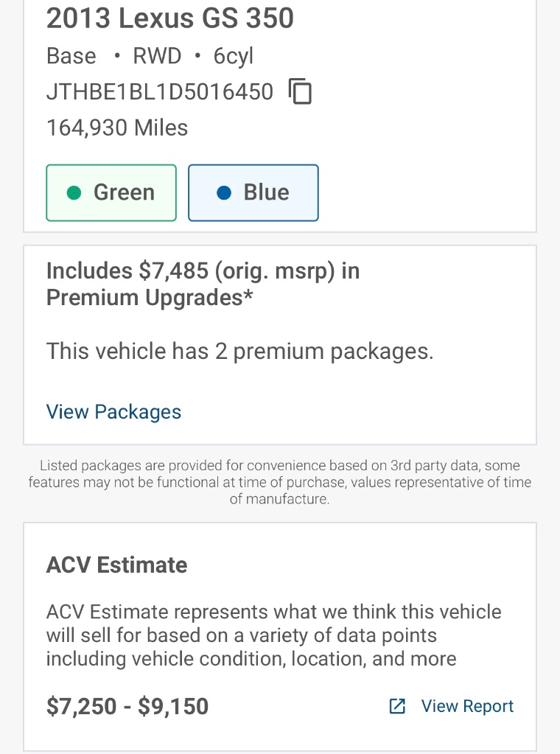The image size is (560, 754).
Task: Open the View Packages link
Action: pyautogui.click(x=113, y=411)
